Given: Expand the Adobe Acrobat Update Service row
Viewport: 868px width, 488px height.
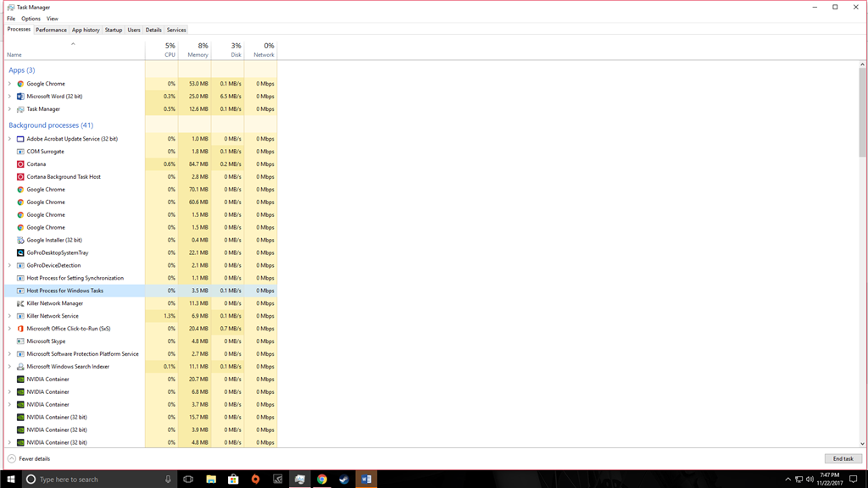Looking at the screenshot, I should click(x=9, y=139).
